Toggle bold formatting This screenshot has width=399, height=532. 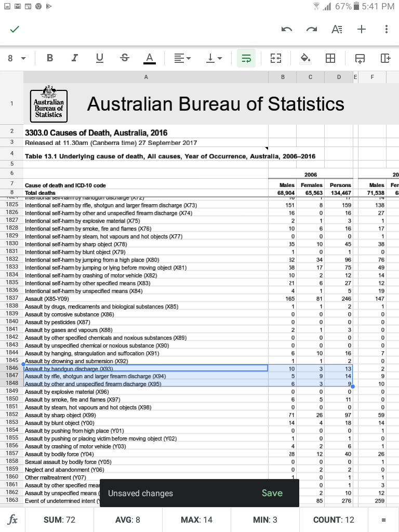(x=50, y=58)
